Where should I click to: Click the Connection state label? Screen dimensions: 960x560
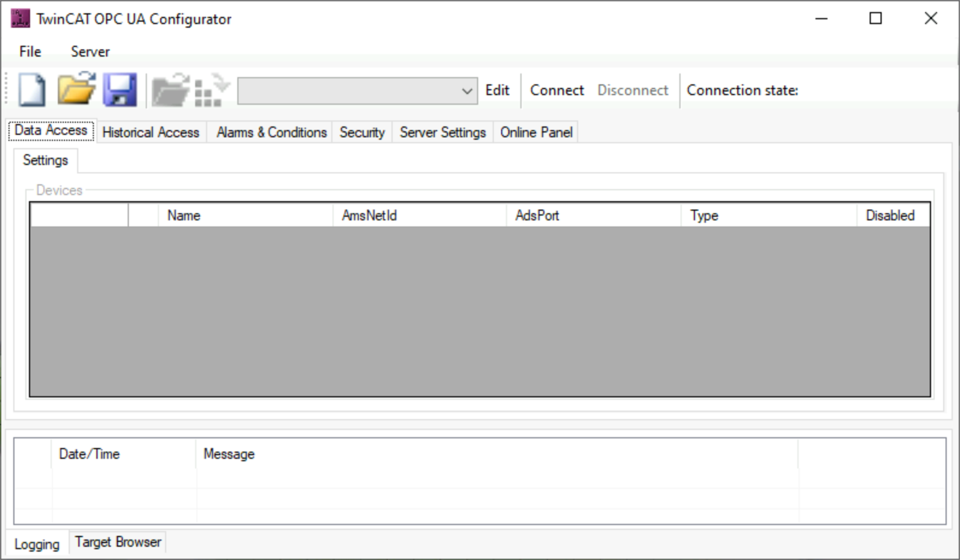pyautogui.click(x=742, y=90)
